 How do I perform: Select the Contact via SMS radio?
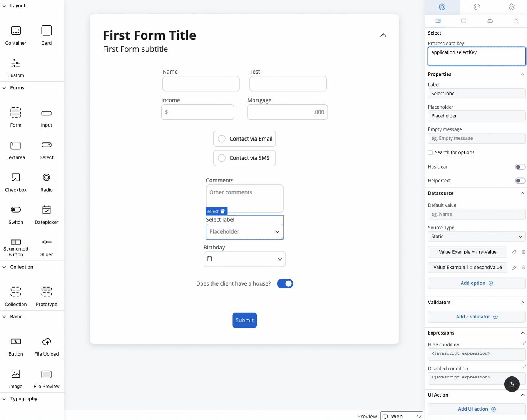(222, 158)
